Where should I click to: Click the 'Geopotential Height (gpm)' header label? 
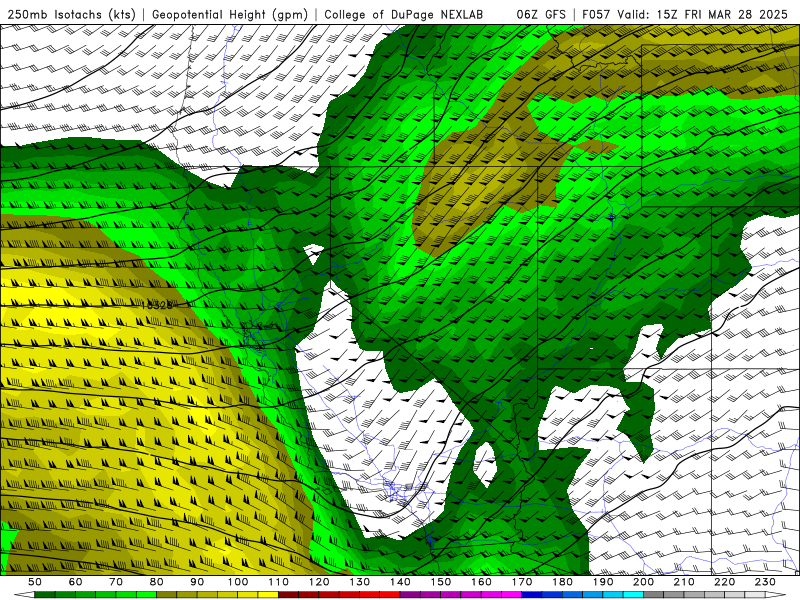click(x=230, y=14)
